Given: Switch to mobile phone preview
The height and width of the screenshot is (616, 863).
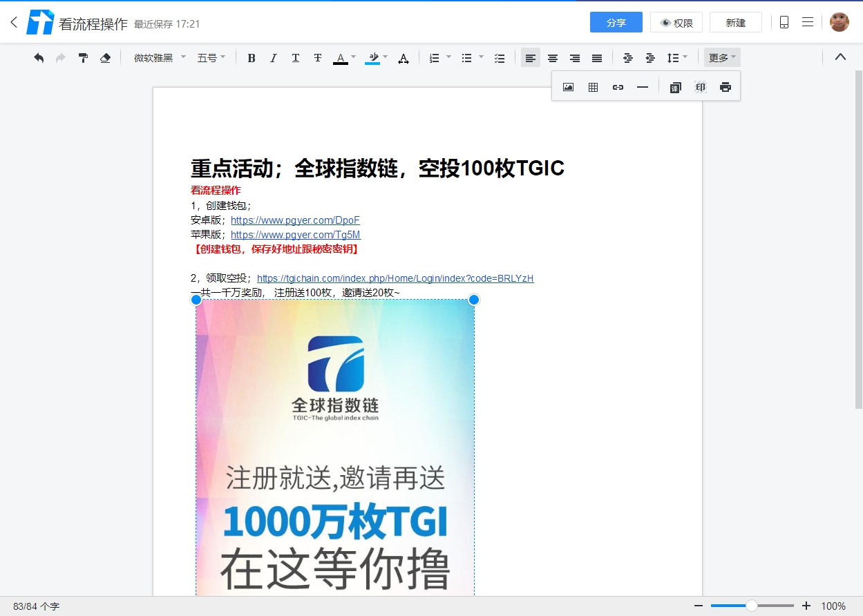Looking at the screenshot, I should click(784, 22).
